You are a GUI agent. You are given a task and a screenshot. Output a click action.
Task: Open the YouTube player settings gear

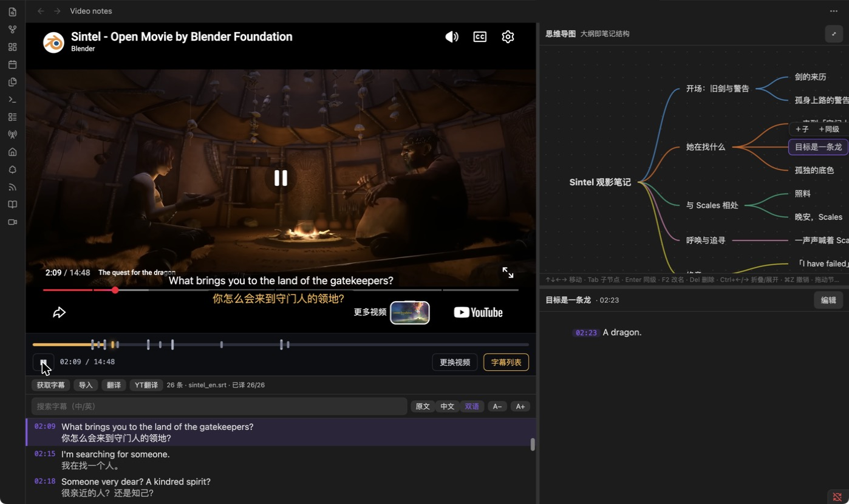508,37
